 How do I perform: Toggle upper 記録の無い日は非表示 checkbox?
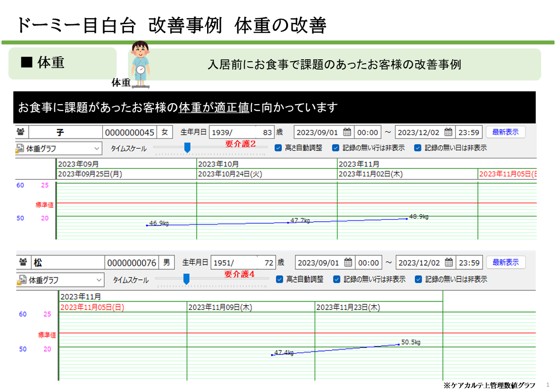[418, 148]
